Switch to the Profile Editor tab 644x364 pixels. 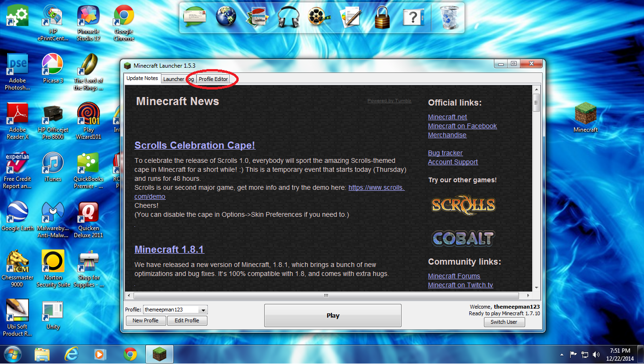click(x=213, y=79)
